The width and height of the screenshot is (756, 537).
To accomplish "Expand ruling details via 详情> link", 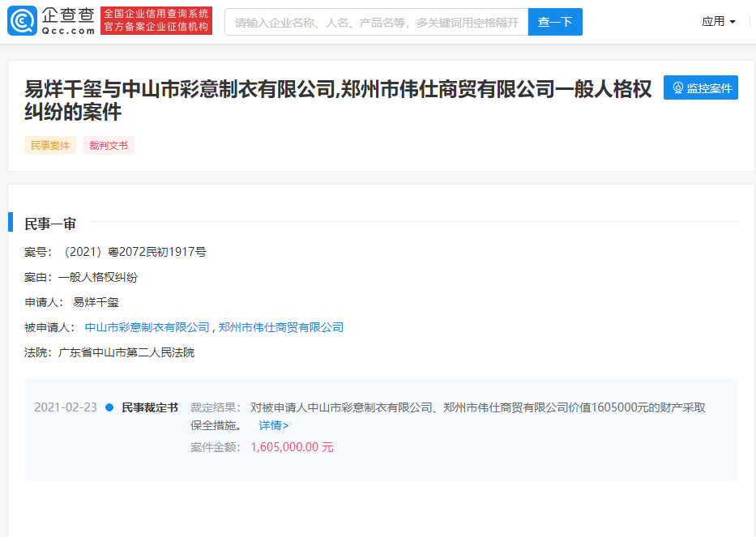I will (273, 425).
